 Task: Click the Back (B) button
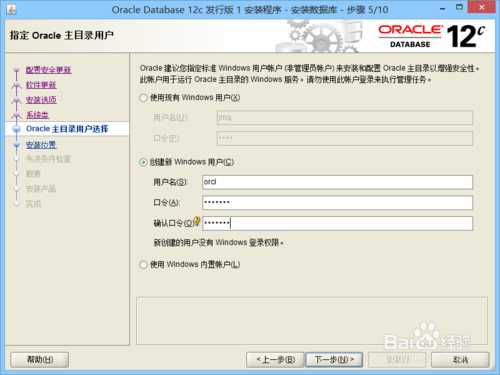[x=275, y=360]
